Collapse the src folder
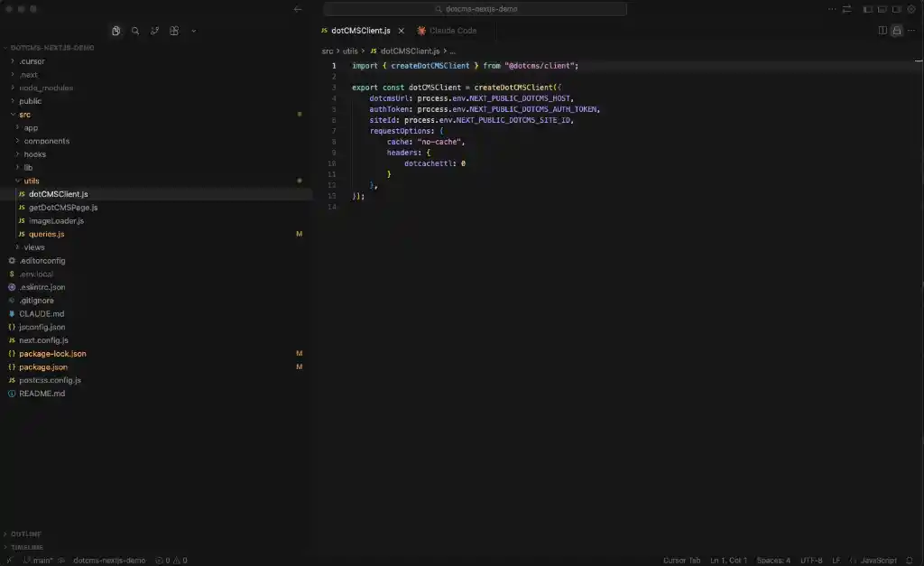 (x=25, y=114)
